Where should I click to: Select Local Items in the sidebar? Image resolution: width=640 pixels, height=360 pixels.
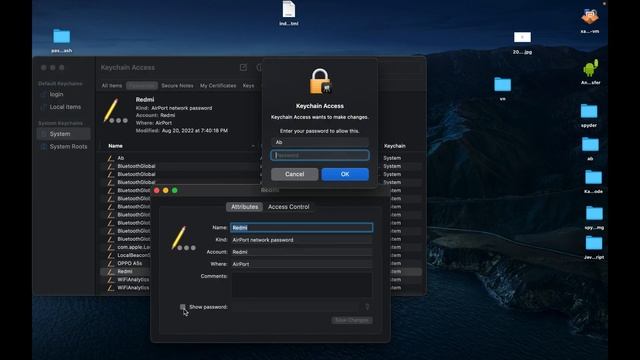coord(65,107)
